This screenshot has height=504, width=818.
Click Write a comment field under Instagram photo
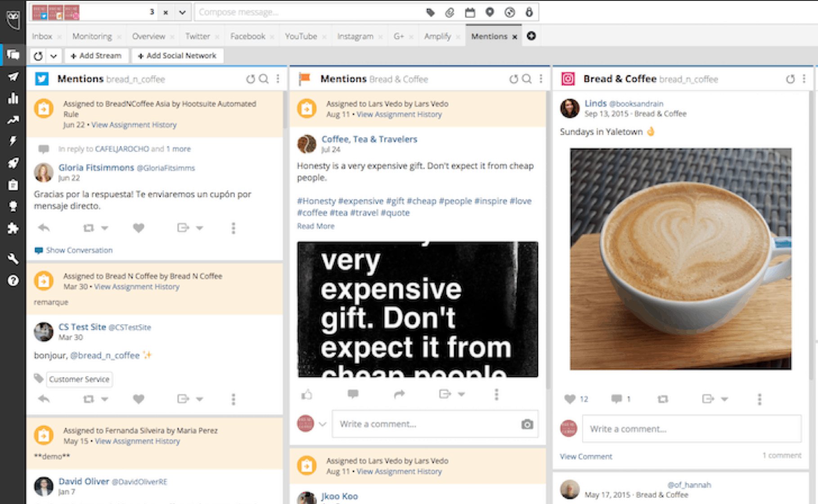click(692, 429)
